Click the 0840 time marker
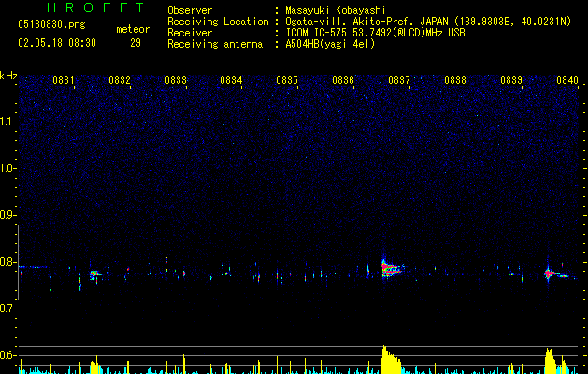The image size is (588, 374). point(567,80)
